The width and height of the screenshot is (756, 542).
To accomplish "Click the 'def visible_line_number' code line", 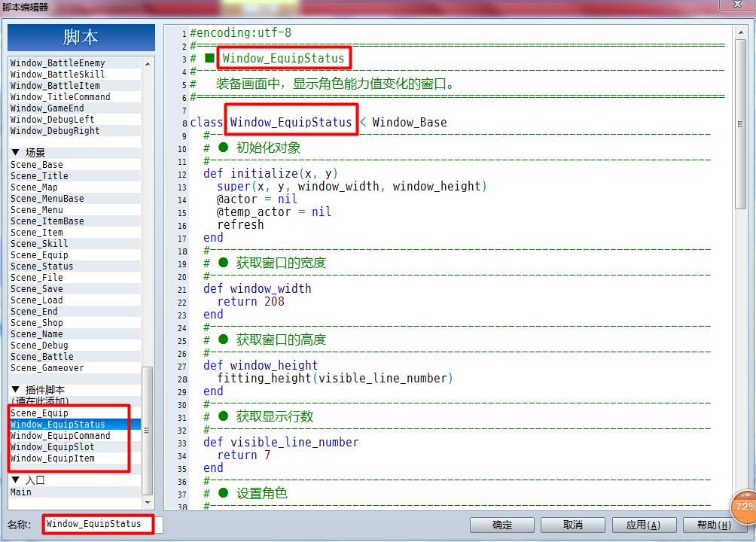I will point(281,442).
